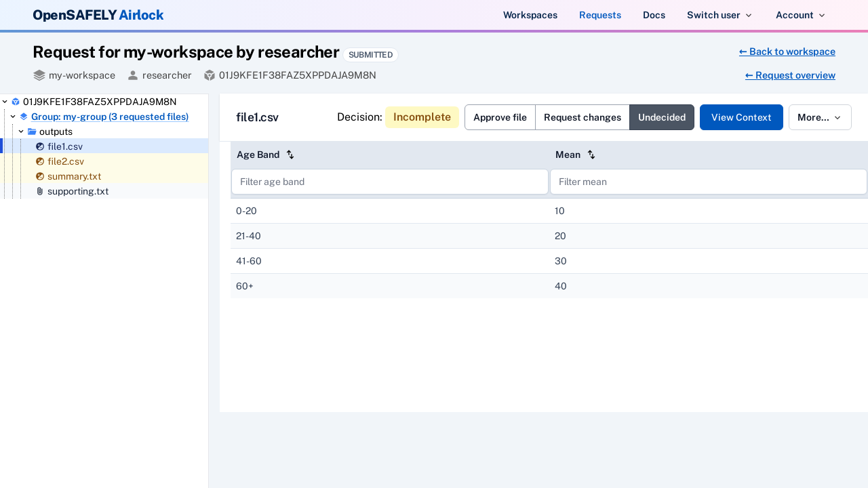The width and height of the screenshot is (868, 488).
Task: Open the More... dropdown menu
Action: pos(820,117)
